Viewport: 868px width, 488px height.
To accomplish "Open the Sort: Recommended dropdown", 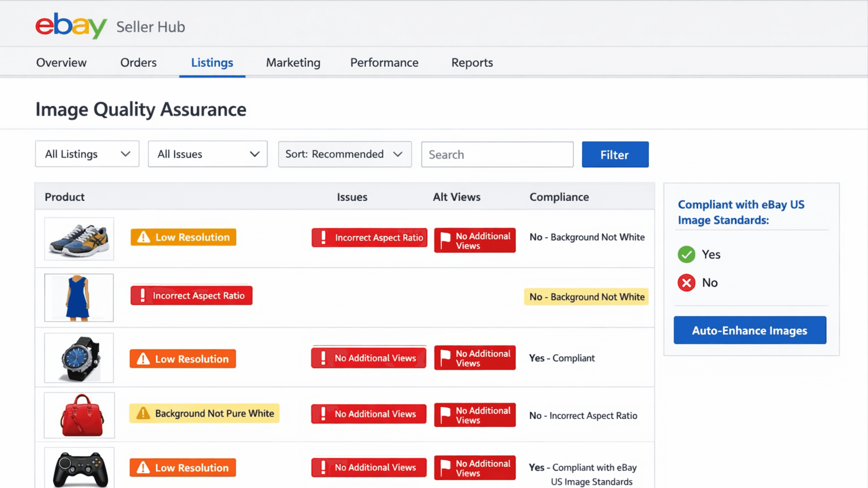I will tap(345, 154).
